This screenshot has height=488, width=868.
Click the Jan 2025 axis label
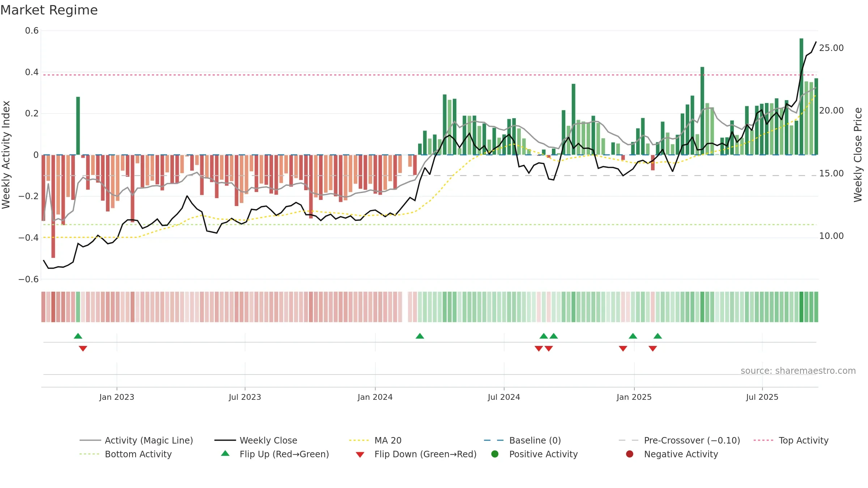click(634, 397)
